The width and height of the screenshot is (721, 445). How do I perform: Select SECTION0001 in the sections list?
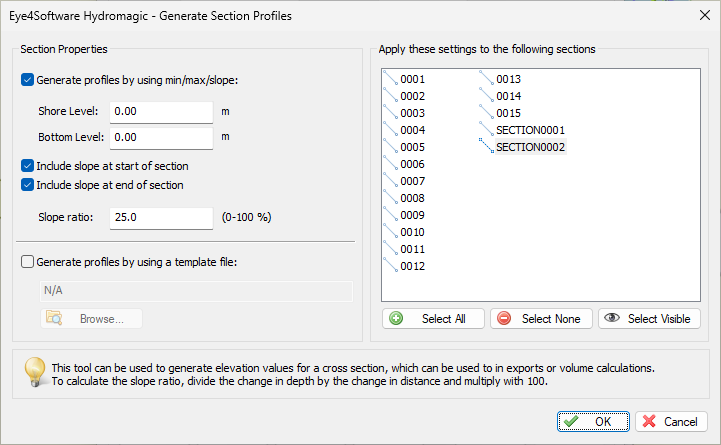coord(530,130)
